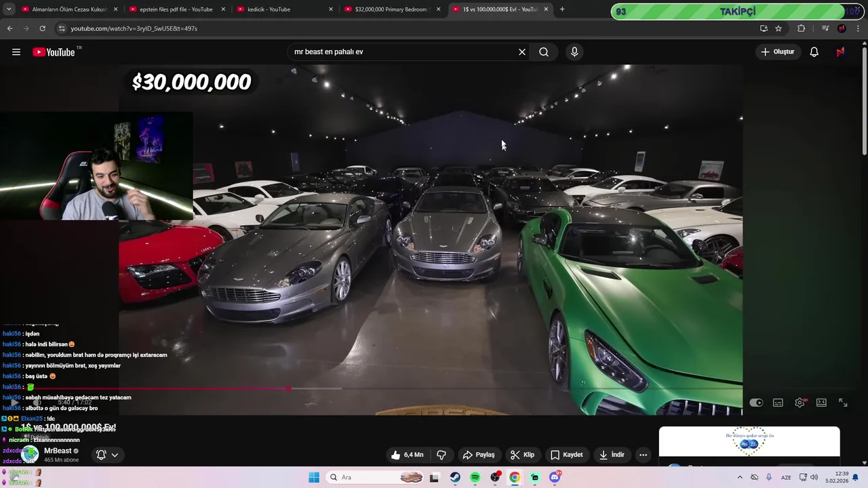The height and width of the screenshot is (488, 868).
Task: Open a new browser tab
Action: coord(562,9)
